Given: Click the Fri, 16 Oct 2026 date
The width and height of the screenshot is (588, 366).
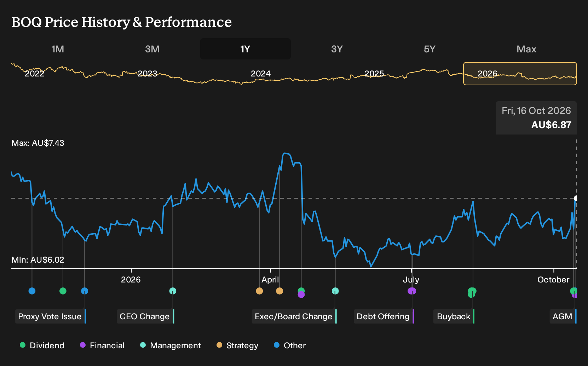Looking at the screenshot, I should point(536,111).
